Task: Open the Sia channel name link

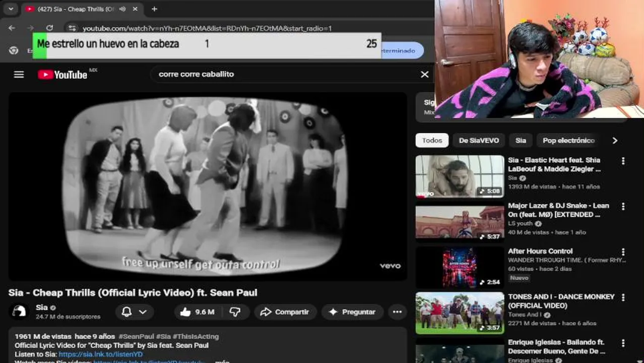Action: pyautogui.click(x=42, y=308)
